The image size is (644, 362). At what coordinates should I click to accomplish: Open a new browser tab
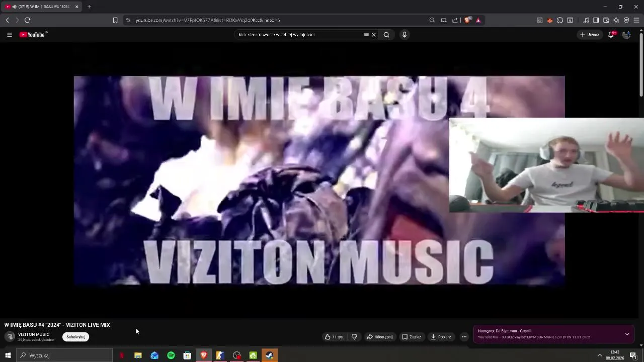tap(89, 7)
